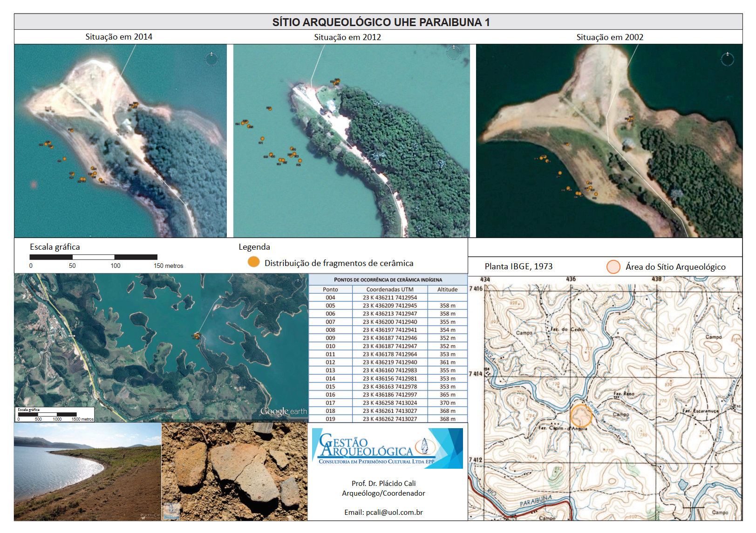This screenshot has height=533, width=756.
Task: Select table row for ponto 012
Action: click(388, 362)
